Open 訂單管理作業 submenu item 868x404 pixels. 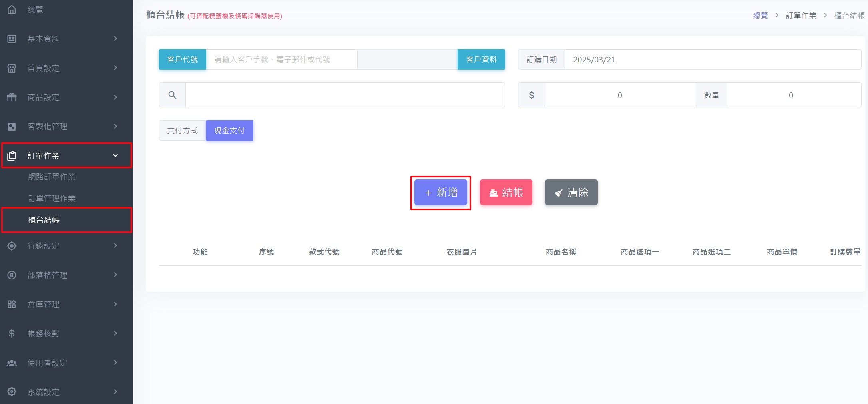coord(52,198)
